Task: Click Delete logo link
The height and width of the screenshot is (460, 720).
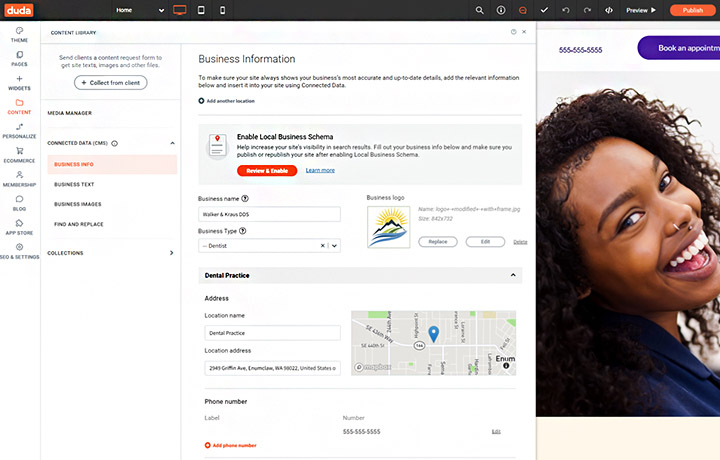Action: 520,242
